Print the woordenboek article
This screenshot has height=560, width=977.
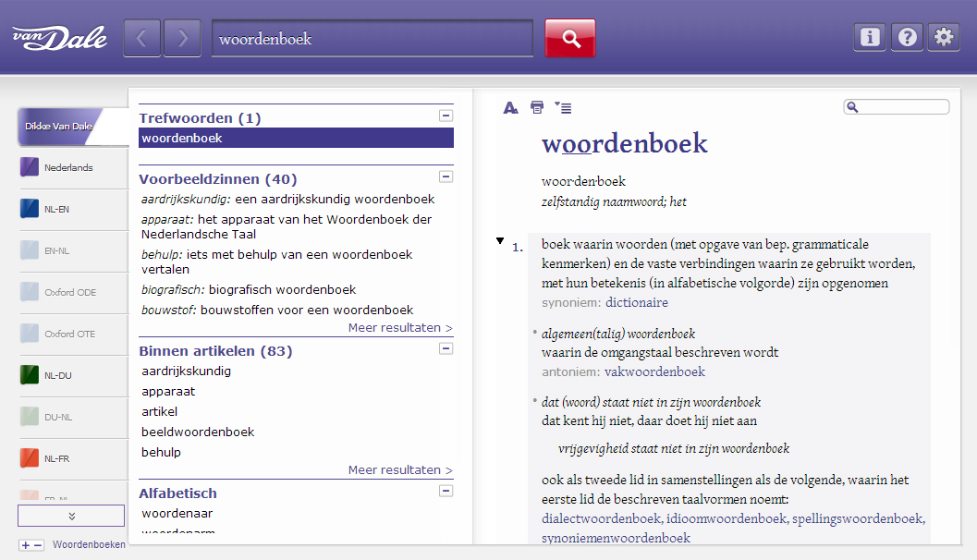point(536,107)
